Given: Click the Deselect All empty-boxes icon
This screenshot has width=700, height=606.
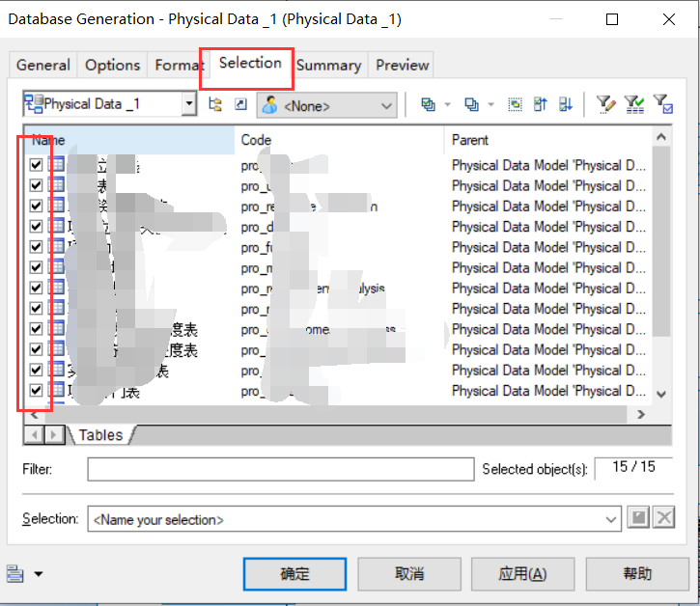Looking at the screenshot, I should (x=471, y=105).
